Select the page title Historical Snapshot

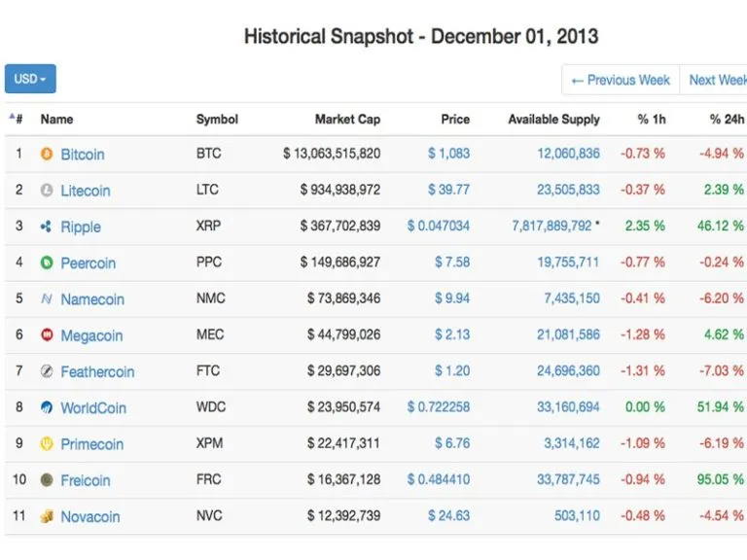421,37
